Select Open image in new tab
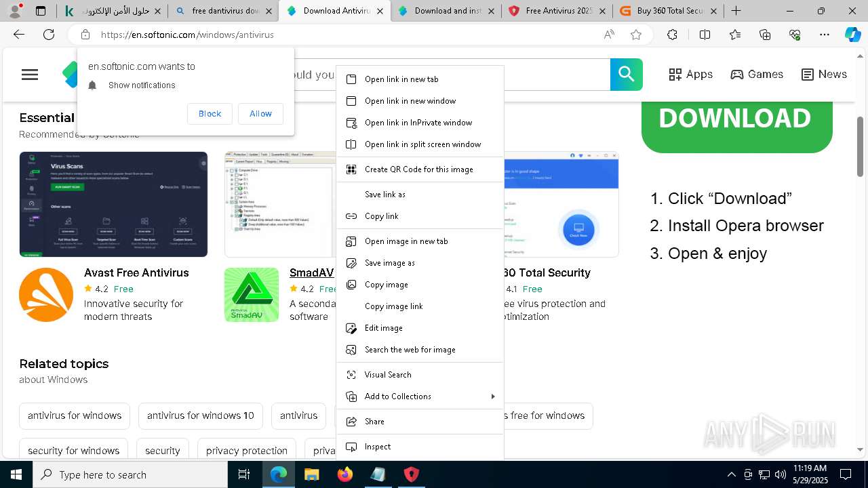Screen dimensions: 868x488 (420, 241)
